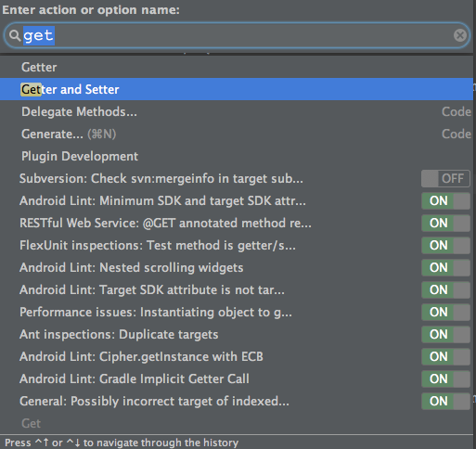Toggle Possibly incorrect target of indexed switch
Image resolution: width=476 pixels, height=449 pixels.
coord(445,401)
